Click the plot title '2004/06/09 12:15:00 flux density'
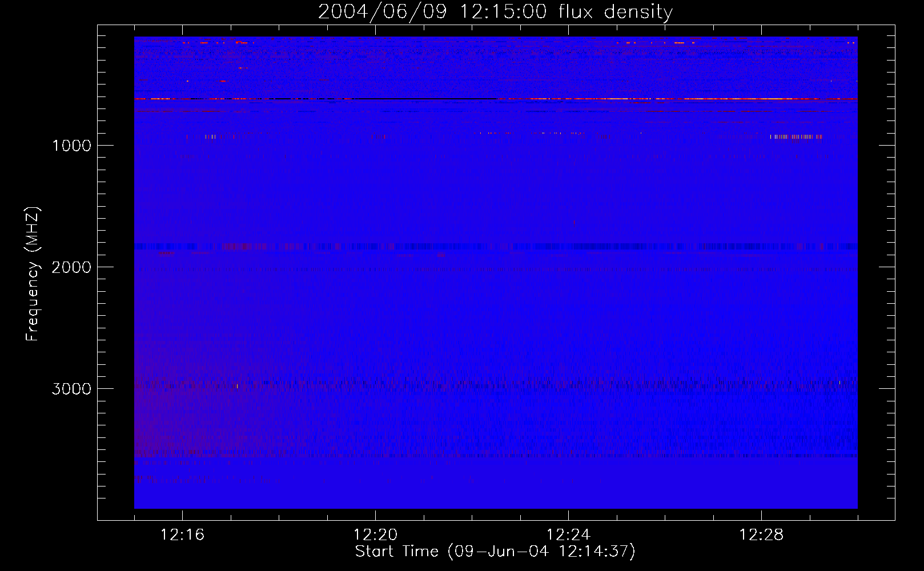Image resolution: width=924 pixels, height=571 pixels. (x=495, y=12)
